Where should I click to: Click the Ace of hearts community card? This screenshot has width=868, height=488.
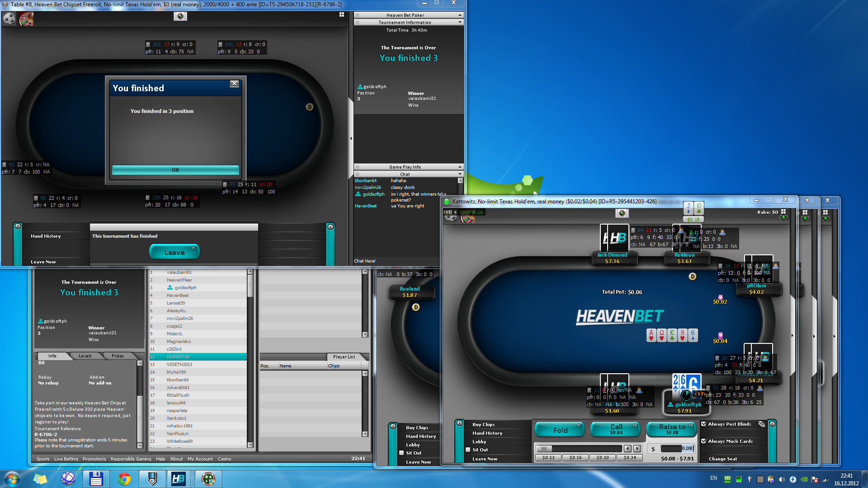651,335
